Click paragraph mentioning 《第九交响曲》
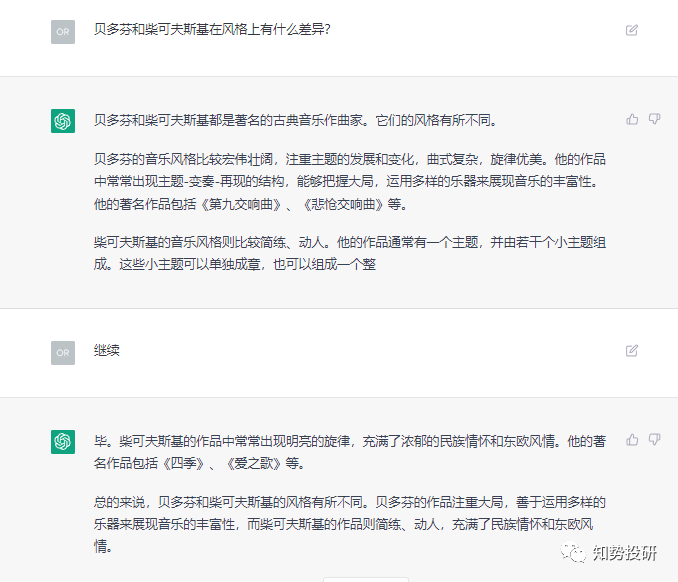This screenshot has width=678, height=582. (x=350, y=181)
